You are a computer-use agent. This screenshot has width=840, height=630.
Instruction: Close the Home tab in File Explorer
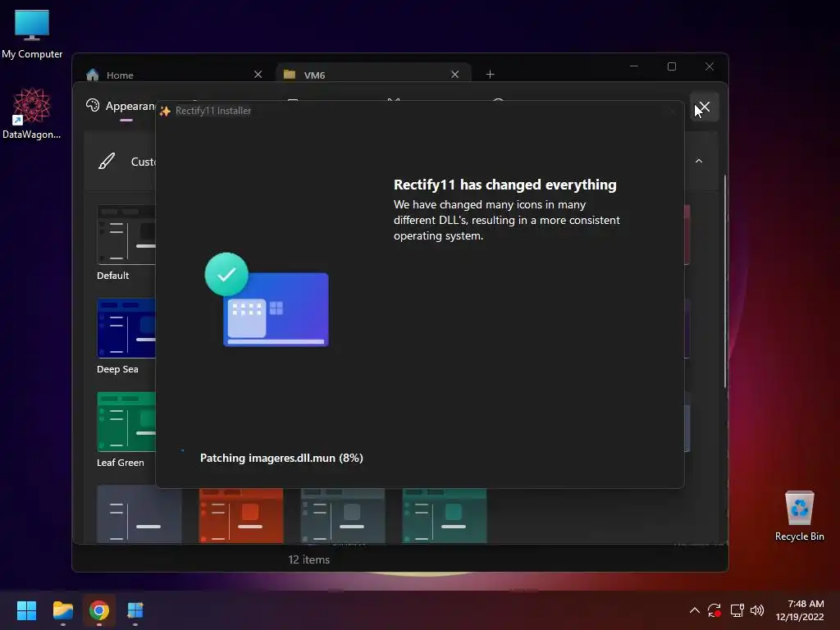258,75
